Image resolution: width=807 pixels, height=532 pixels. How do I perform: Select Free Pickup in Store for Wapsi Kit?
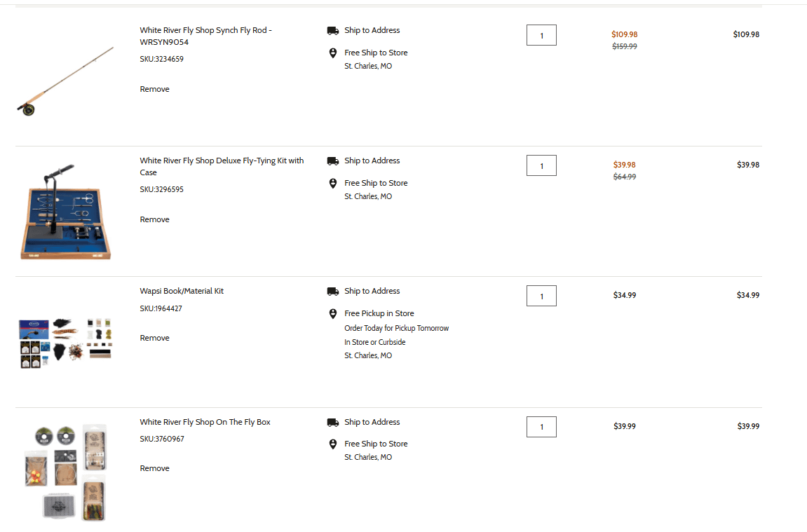coord(379,314)
